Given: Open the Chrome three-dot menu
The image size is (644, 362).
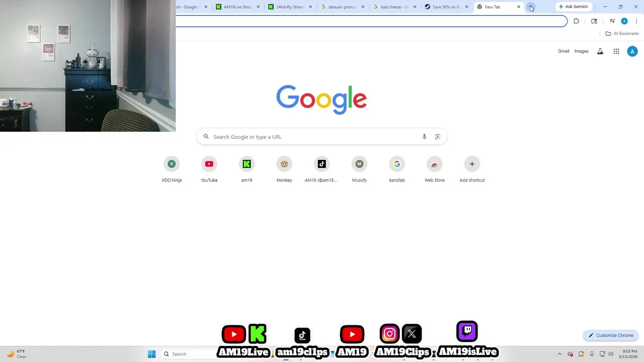Looking at the screenshot, I should tap(636, 21).
